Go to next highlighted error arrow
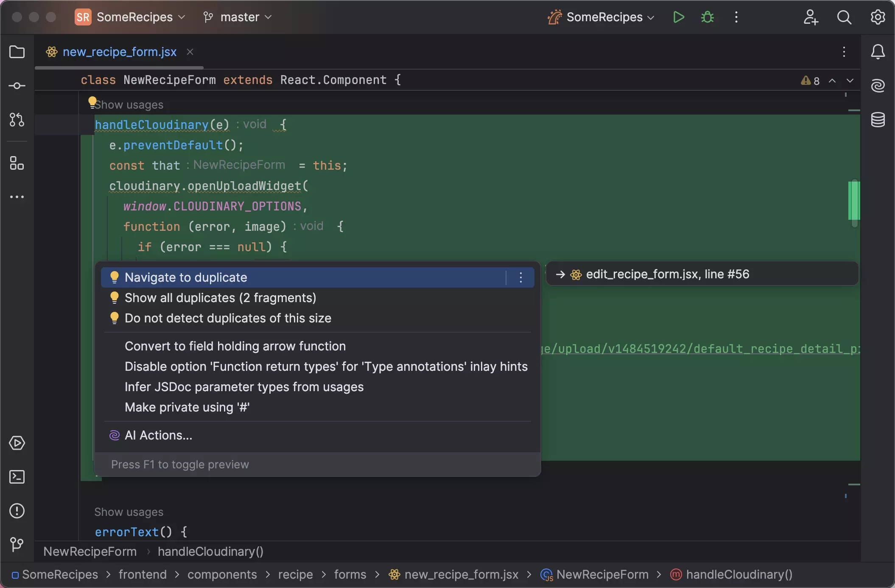Viewport: 895px width, 588px height. click(850, 81)
